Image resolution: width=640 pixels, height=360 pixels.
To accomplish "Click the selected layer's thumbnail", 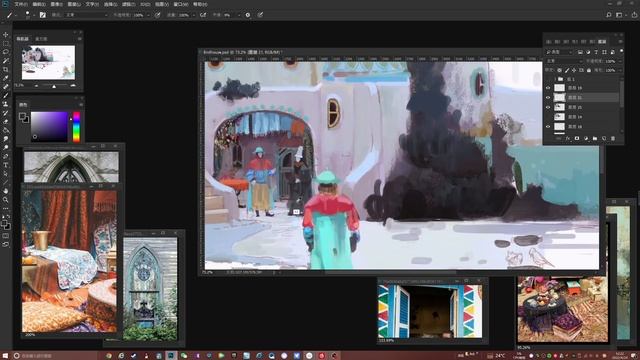I will click(559, 98).
